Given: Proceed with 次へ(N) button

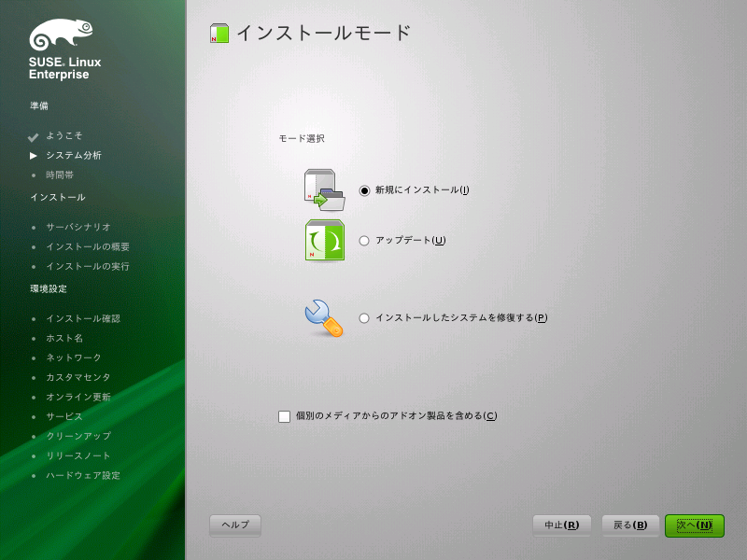Looking at the screenshot, I should (x=695, y=525).
